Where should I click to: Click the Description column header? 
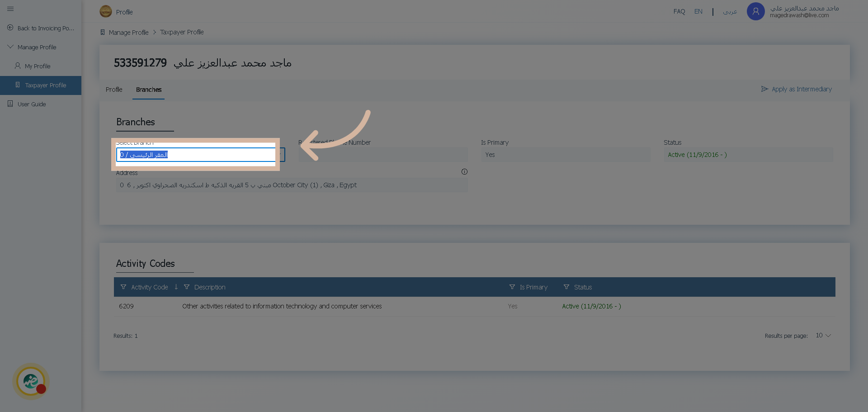(x=210, y=287)
